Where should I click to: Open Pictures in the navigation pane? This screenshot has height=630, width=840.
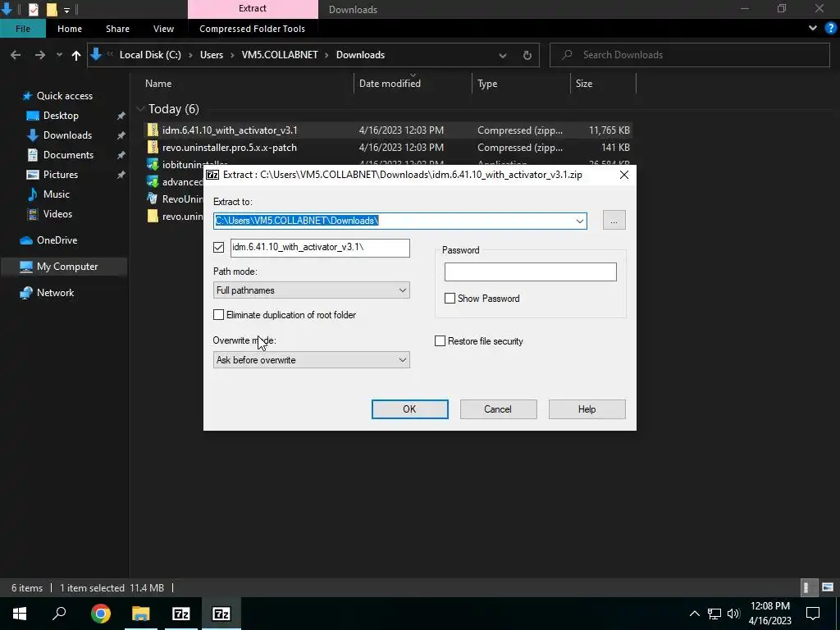60,175
